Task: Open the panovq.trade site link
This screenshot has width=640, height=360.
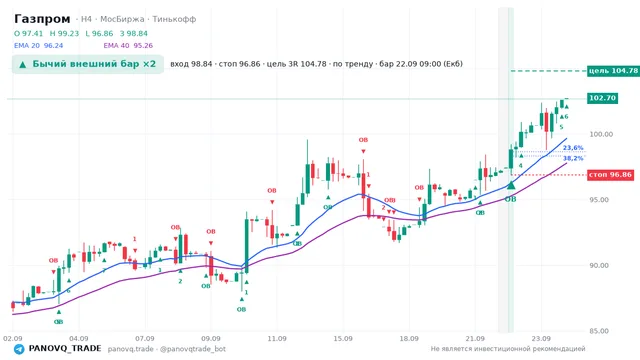Action: pos(131,349)
